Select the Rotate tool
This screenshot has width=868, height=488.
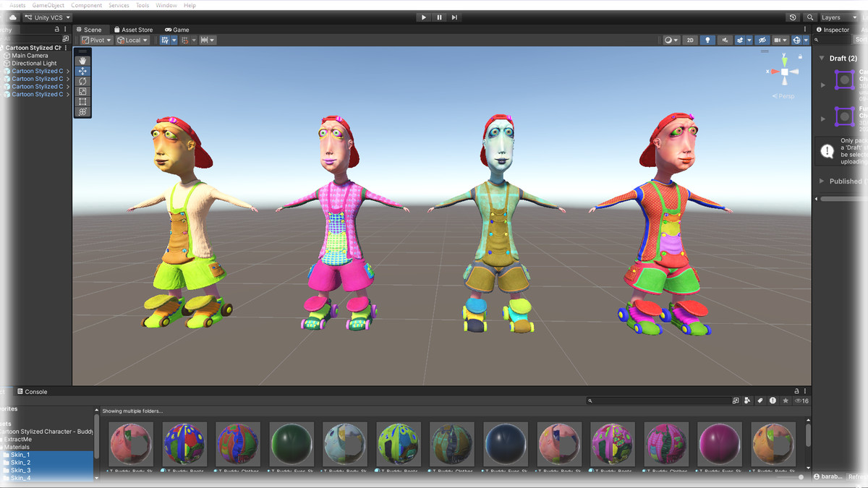(82, 81)
